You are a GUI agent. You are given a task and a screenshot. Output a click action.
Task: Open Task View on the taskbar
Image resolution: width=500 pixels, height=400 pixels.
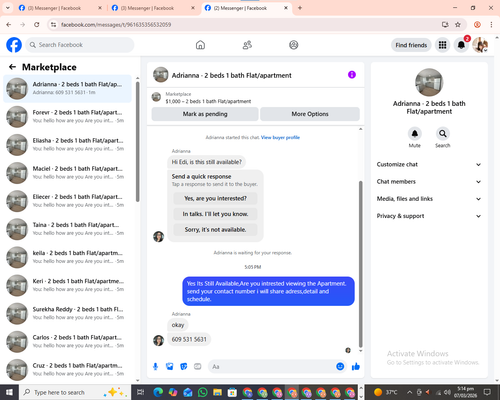[x=141, y=392]
